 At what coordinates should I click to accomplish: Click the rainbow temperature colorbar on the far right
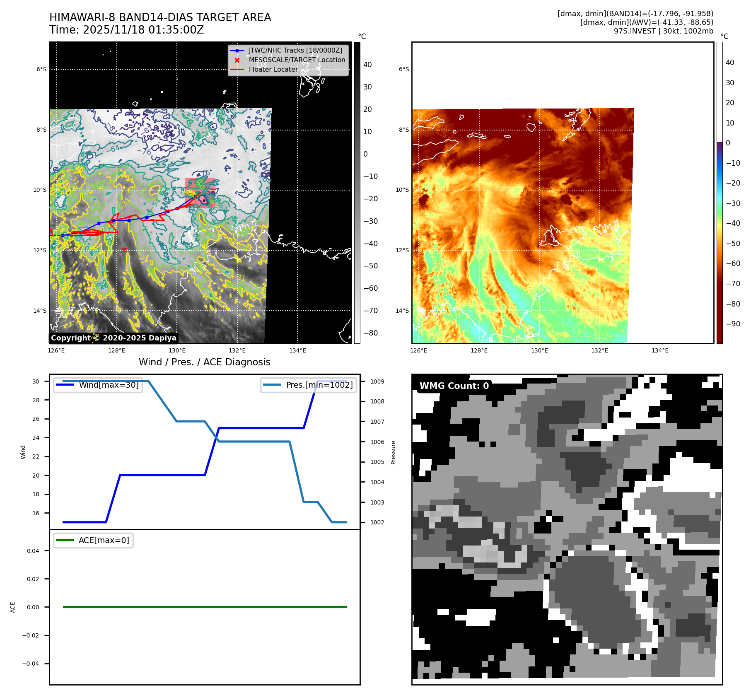click(720, 193)
